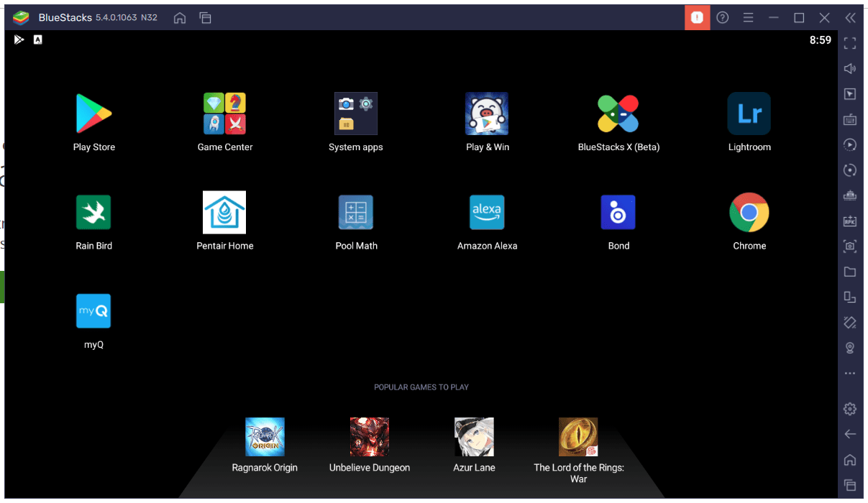
Task: Open the Lightroom app
Action: [749, 114]
